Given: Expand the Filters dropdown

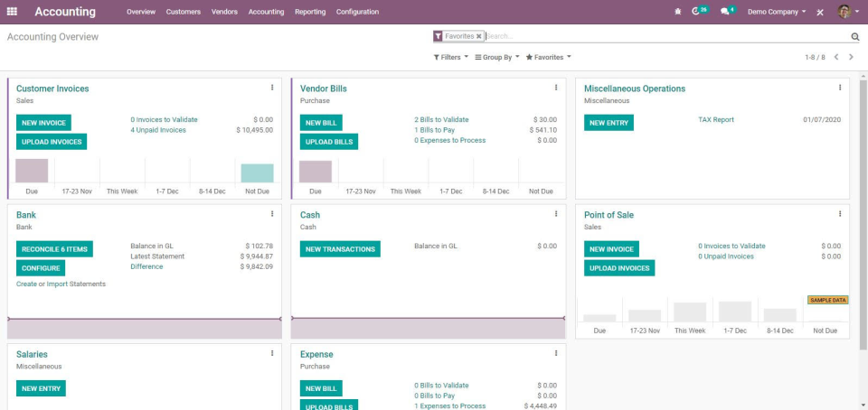Looking at the screenshot, I should [x=451, y=57].
